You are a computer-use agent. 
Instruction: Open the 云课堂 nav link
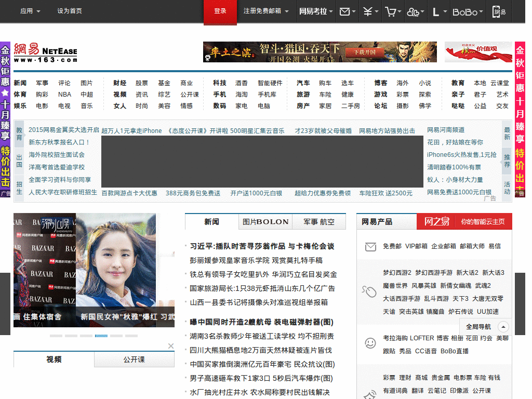pos(500,83)
